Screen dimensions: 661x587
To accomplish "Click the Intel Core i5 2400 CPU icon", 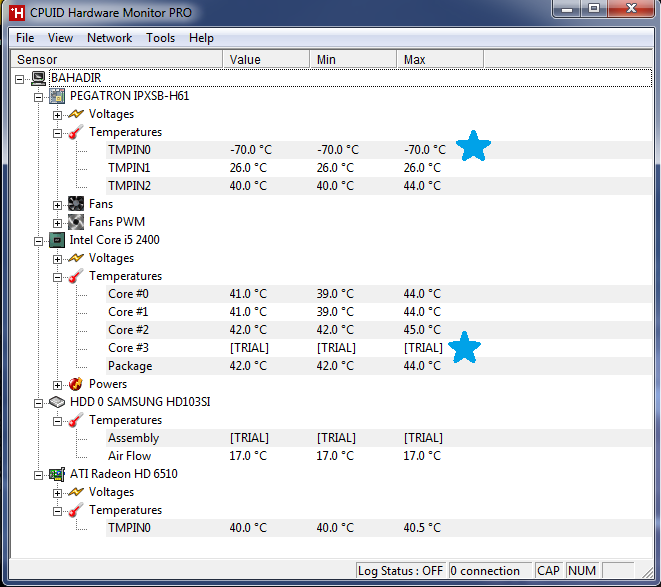I will tap(57, 240).
